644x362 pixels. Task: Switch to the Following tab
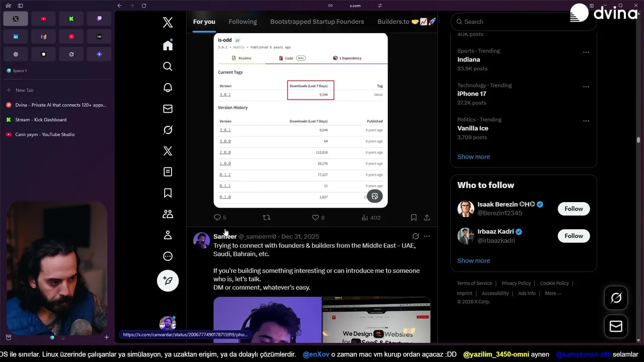click(x=243, y=22)
